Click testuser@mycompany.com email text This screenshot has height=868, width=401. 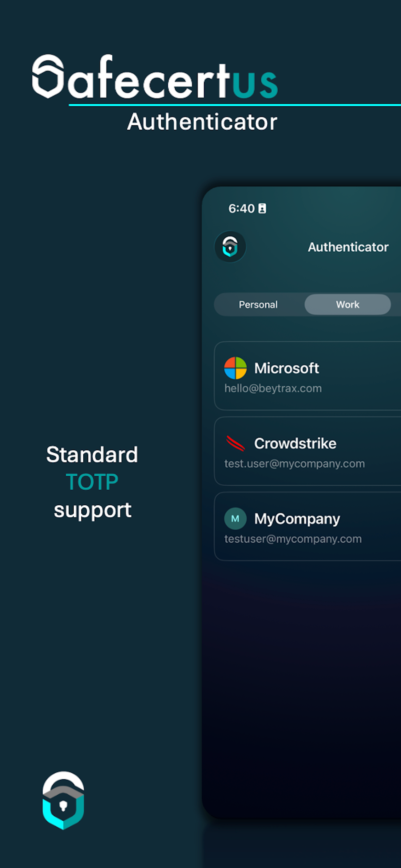pyautogui.click(x=293, y=539)
